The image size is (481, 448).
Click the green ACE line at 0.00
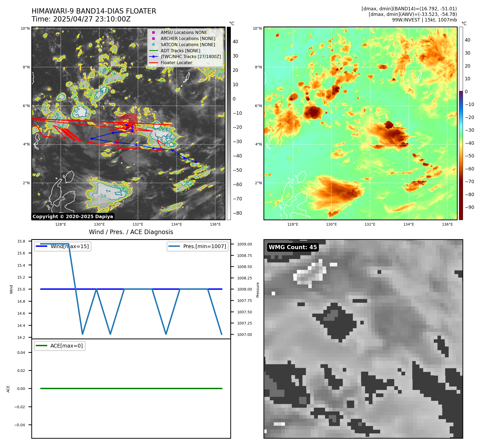coord(131,389)
